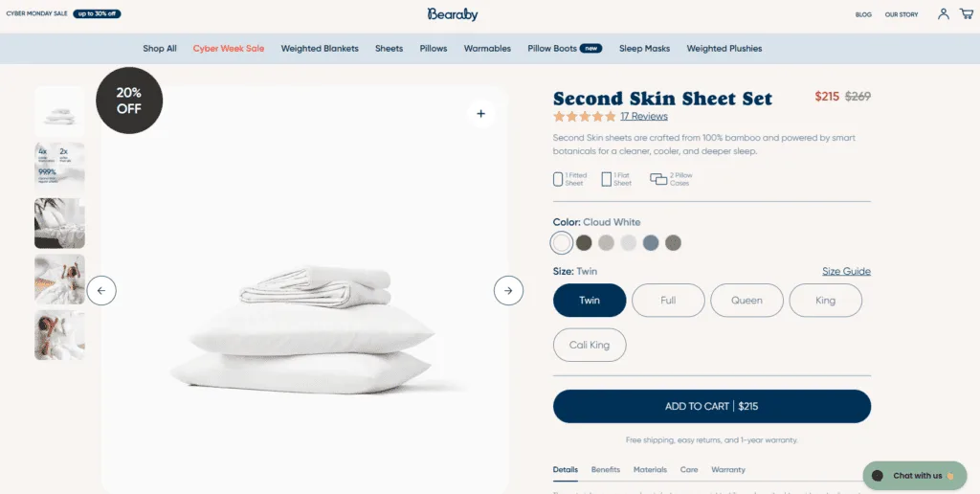Open the Cyber Week Sale menu item
This screenshot has width=980, height=494.
(229, 48)
